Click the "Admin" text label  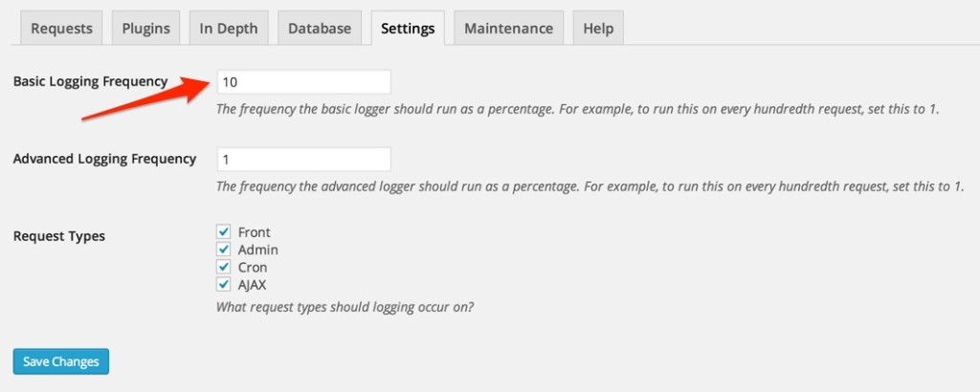(x=258, y=250)
